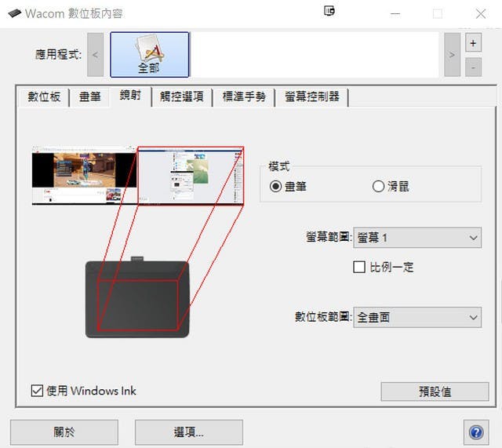This screenshot has height=448, width=502.
Task: Switch to the 畫筆 tab
Action: (x=90, y=97)
